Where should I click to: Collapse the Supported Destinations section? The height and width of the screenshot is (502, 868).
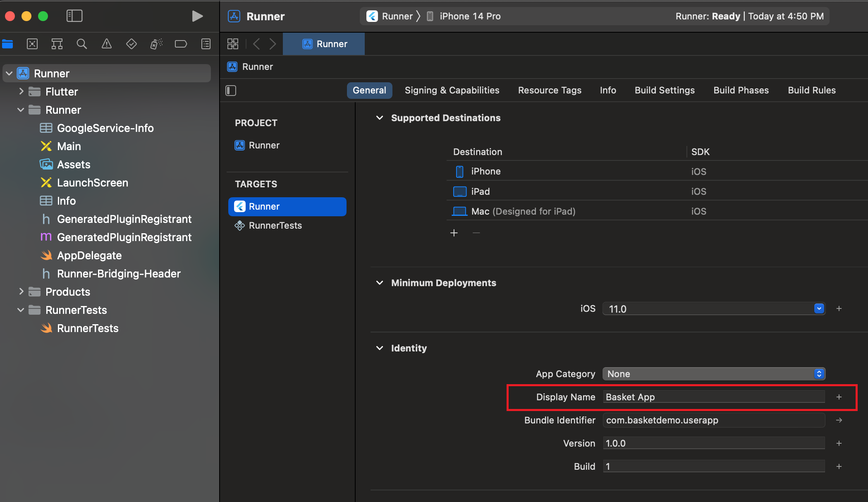[x=380, y=118]
